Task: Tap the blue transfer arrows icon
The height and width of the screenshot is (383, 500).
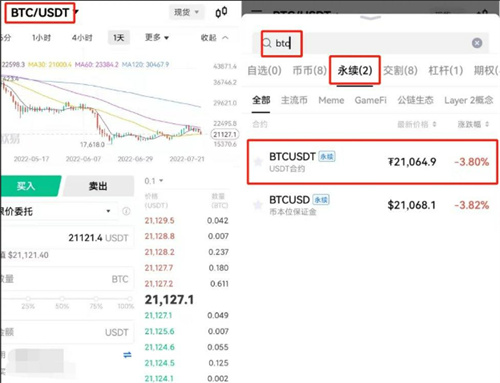Action: (127, 355)
